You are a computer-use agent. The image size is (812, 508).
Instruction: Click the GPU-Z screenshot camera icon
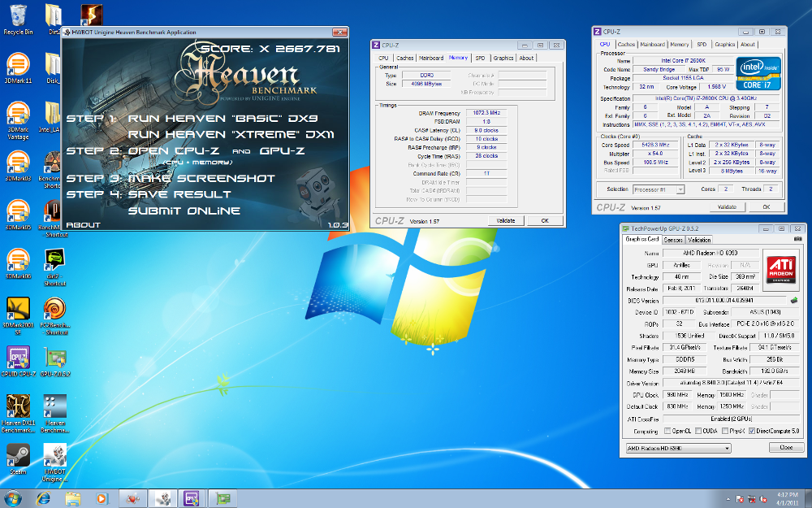797,239
